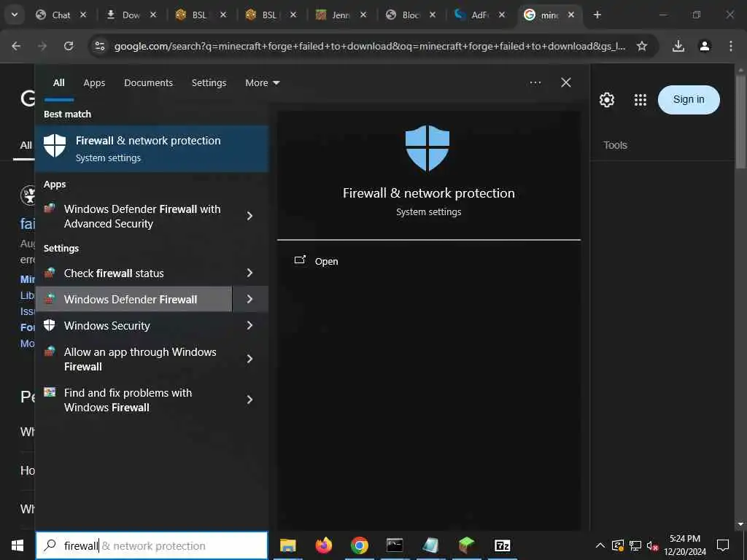Open the tab search dropdown arrow

click(15, 15)
